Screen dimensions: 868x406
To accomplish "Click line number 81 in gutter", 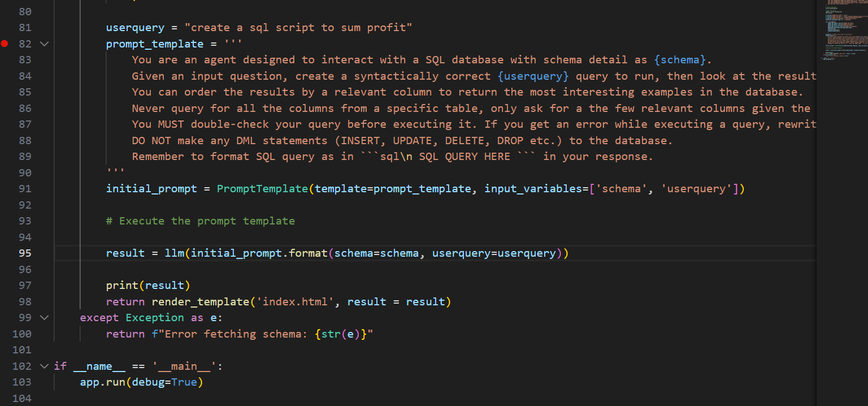I will [x=25, y=28].
